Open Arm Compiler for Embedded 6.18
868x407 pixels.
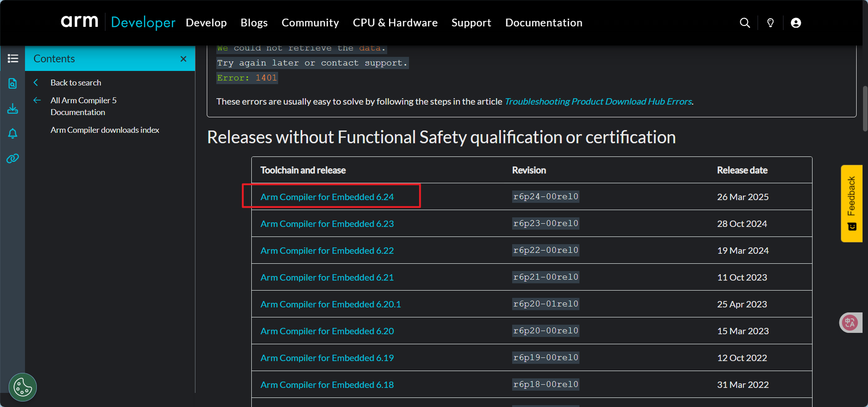(327, 385)
